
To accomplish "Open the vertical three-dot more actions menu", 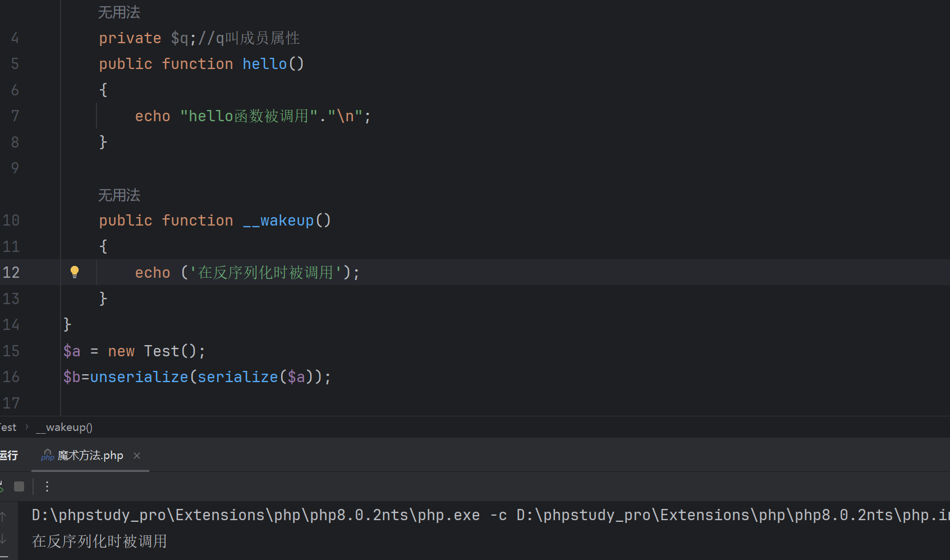I will point(47,486).
